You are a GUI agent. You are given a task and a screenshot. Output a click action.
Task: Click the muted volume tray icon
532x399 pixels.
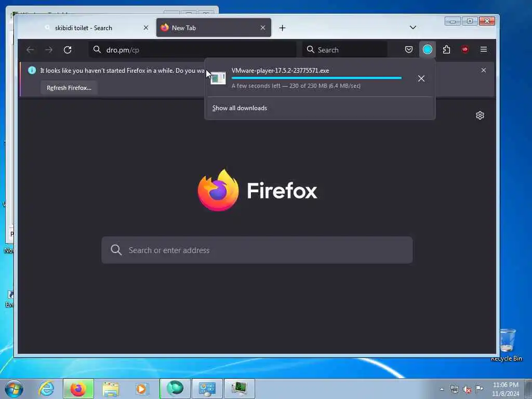(x=467, y=390)
